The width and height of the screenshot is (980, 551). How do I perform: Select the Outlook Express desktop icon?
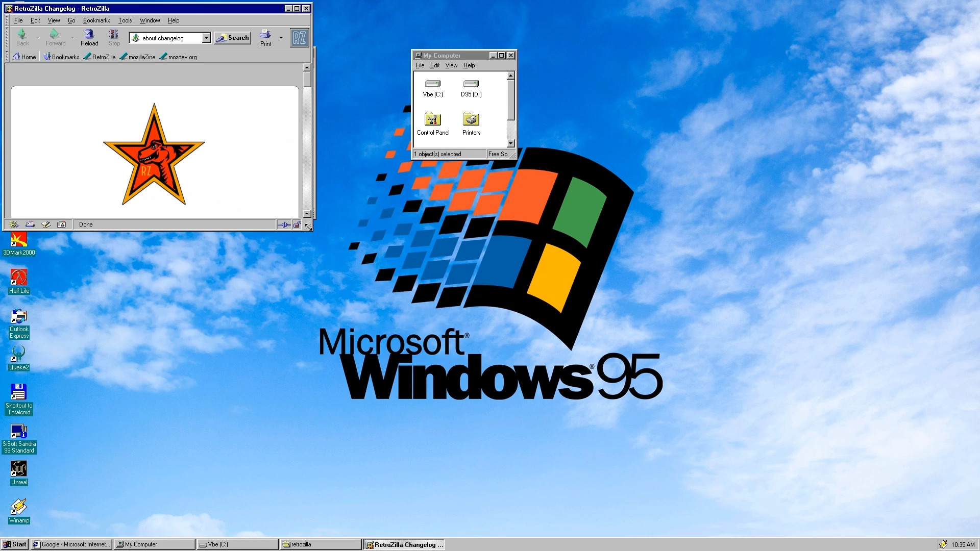19,323
